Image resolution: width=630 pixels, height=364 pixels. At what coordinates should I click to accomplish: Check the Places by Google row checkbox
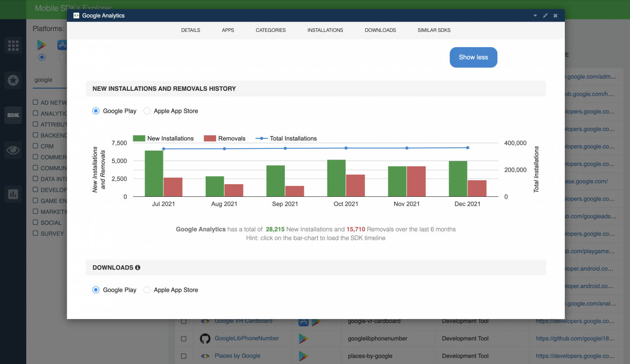pos(184,356)
